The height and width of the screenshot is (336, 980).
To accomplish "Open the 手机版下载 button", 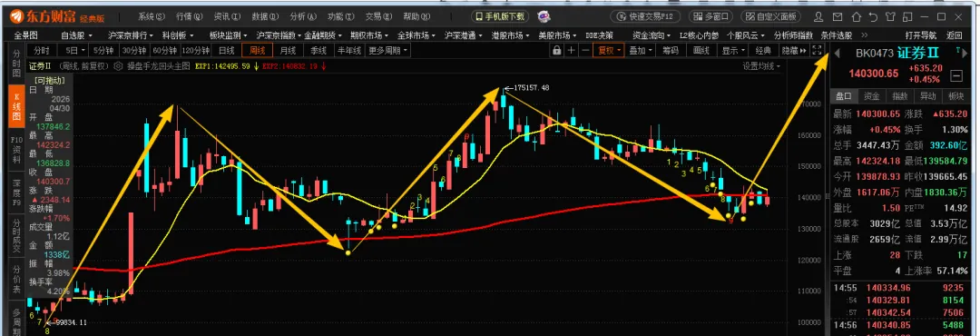I will pyautogui.click(x=499, y=16).
